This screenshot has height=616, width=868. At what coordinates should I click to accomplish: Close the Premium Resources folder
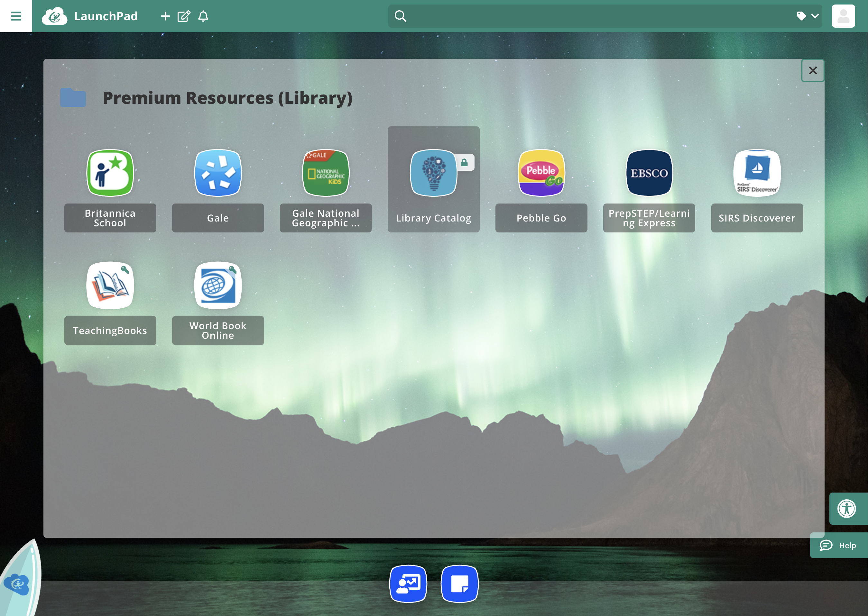813,70
